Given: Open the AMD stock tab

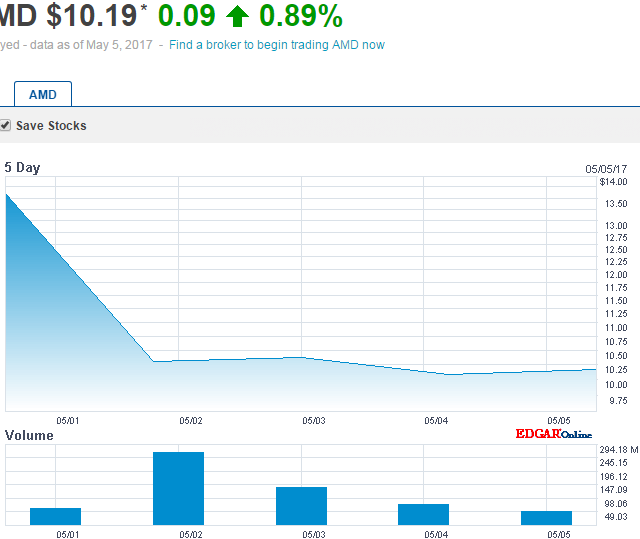Looking at the screenshot, I should click(43, 94).
